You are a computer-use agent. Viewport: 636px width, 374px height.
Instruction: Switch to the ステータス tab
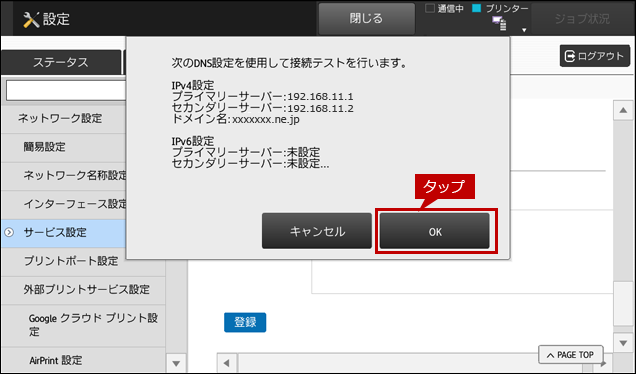point(61,62)
